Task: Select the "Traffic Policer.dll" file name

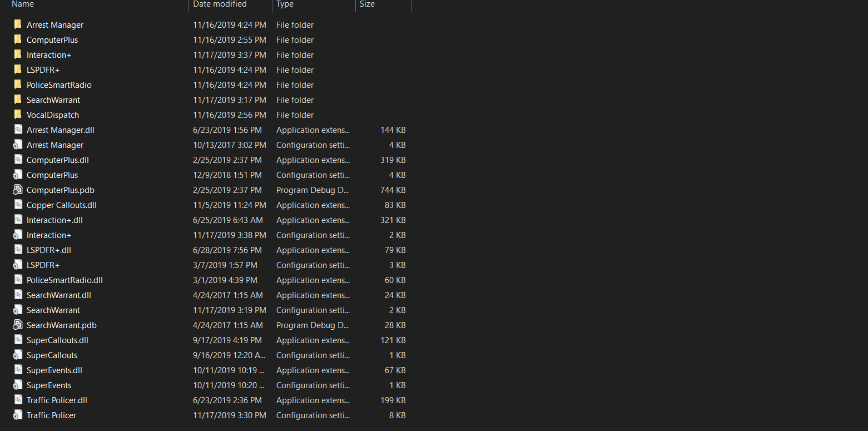Action: (x=57, y=400)
